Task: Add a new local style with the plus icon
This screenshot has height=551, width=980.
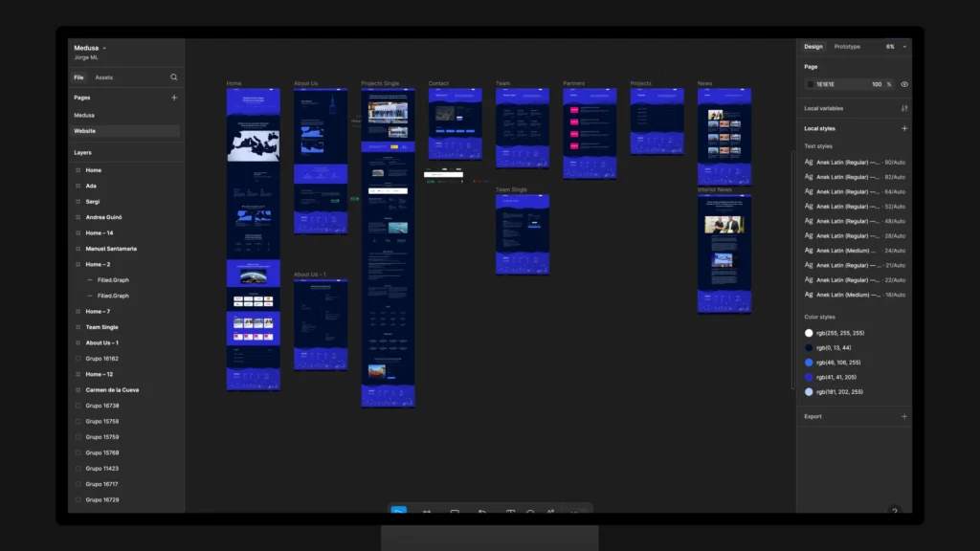Action: click(x=903, y=127)
